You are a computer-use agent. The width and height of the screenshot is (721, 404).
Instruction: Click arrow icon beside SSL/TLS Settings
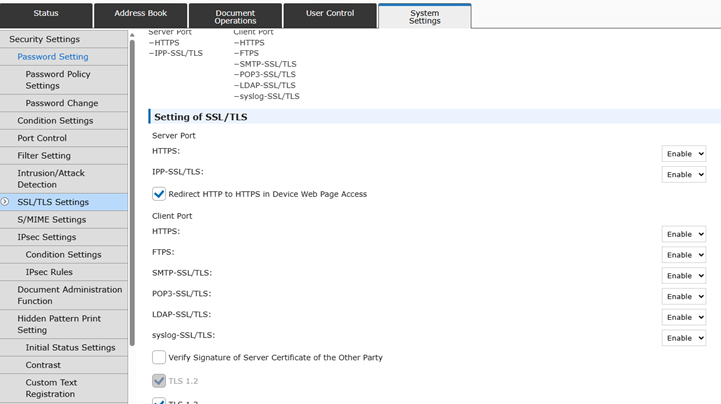(x=6, y=202)
